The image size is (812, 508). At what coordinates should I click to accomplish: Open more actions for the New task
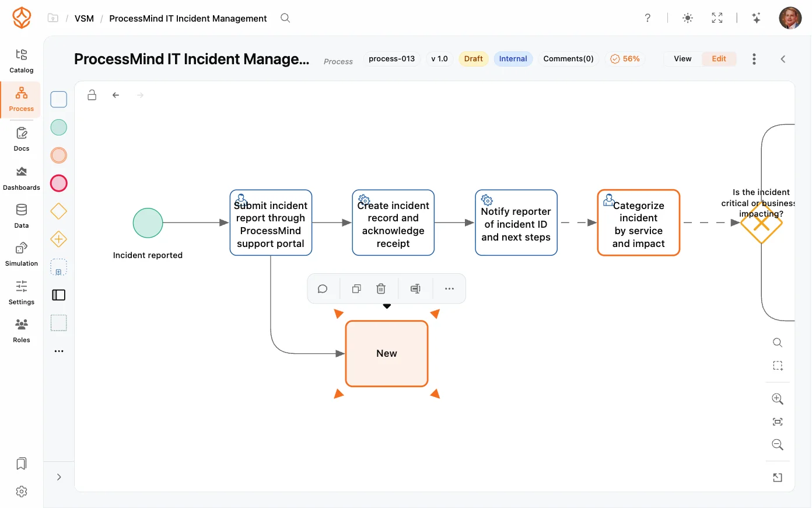click(x=449, y=288)
